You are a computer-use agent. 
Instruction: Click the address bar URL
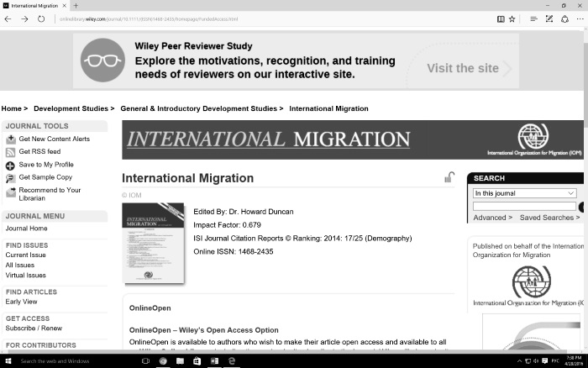(149, 19)
